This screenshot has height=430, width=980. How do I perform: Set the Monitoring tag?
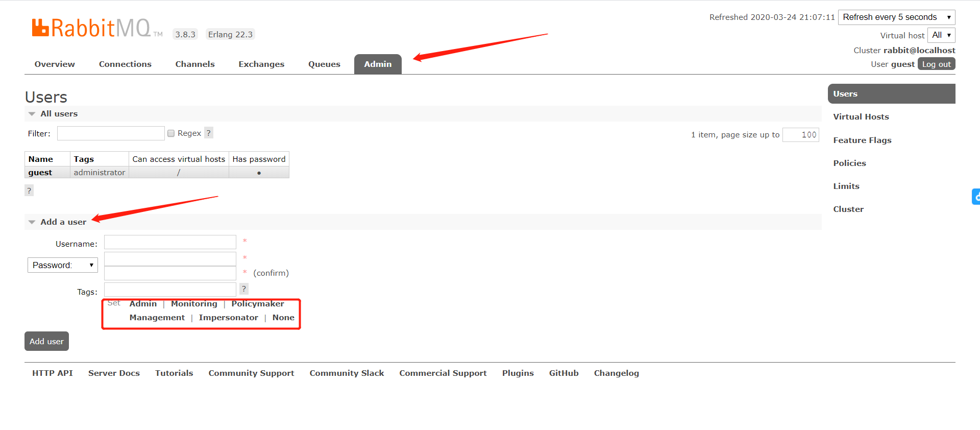pos(194,304)
